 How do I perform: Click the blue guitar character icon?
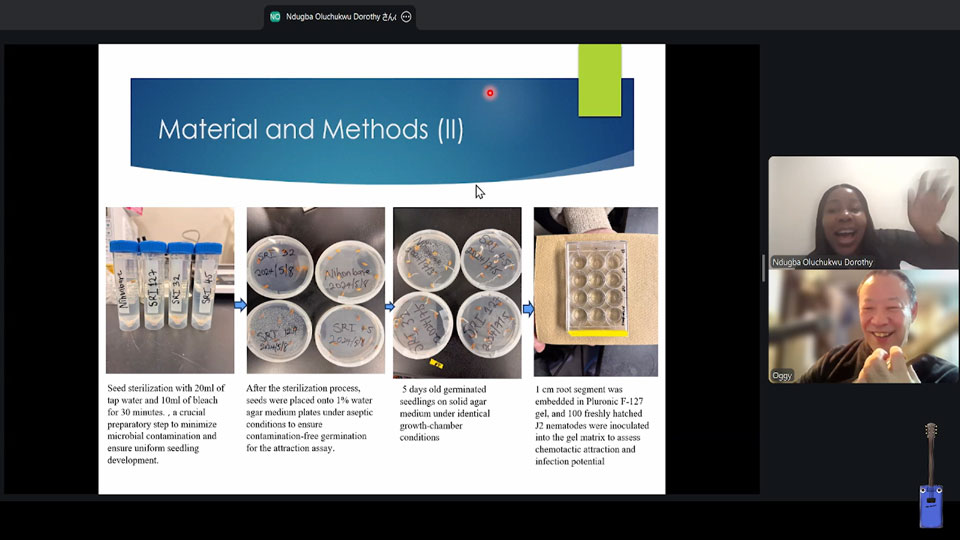pyautogui.click(x=930, y=478)
